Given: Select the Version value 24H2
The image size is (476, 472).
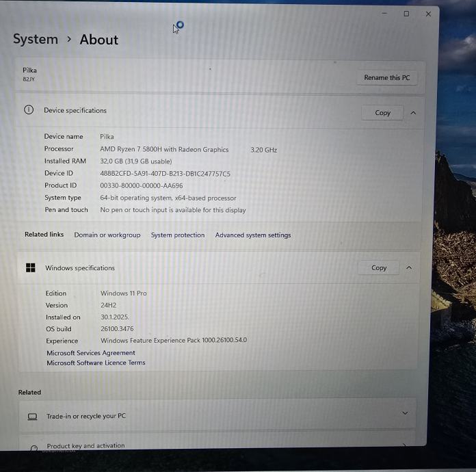Looking at the screenshot, I should [108, 305].
